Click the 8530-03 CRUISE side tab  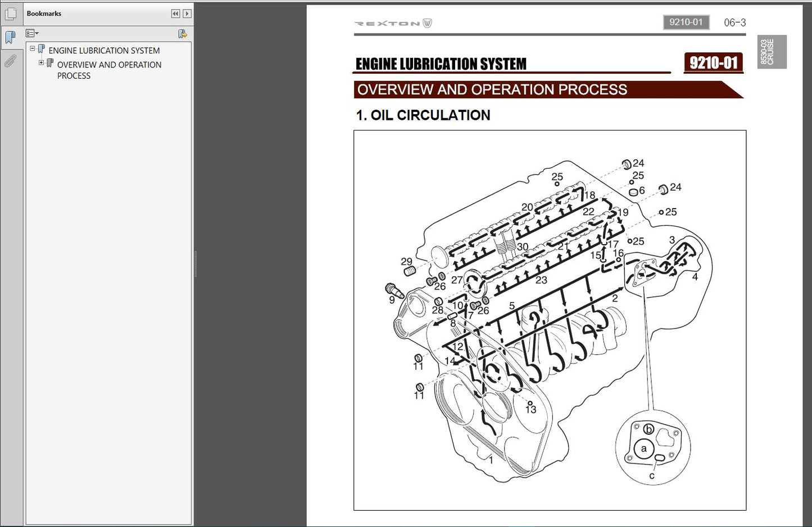click(x=771, y=52)
